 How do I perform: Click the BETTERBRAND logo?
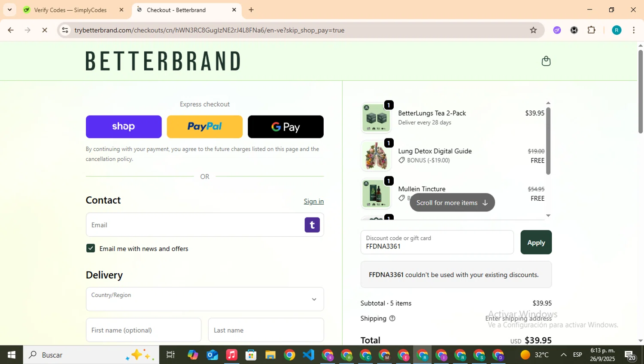point(163,61)
